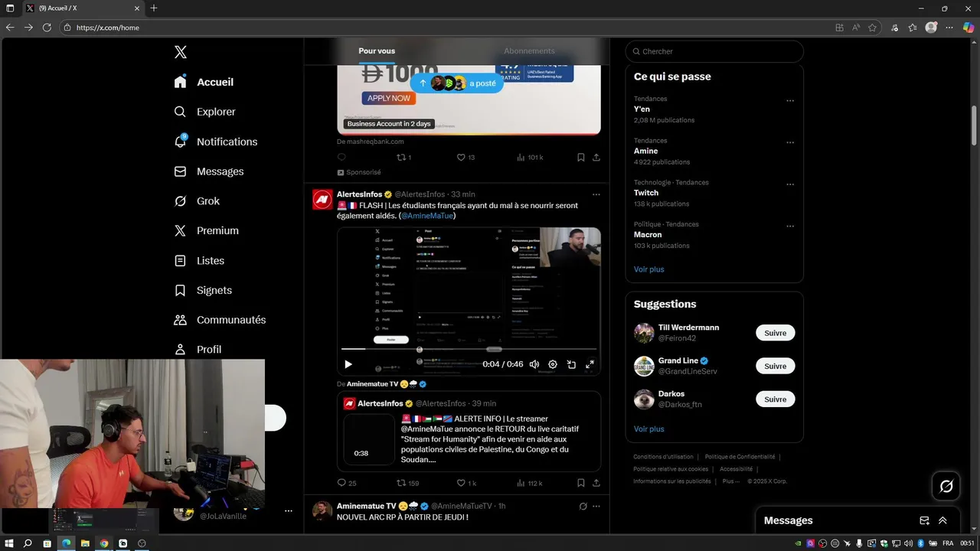Enter fullscreen on the video

point(590,364)
